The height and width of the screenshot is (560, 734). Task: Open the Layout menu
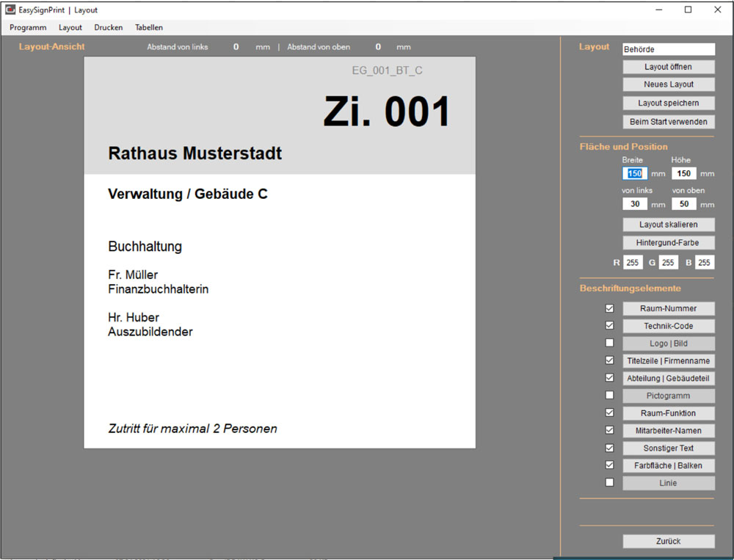coord(70,27)
